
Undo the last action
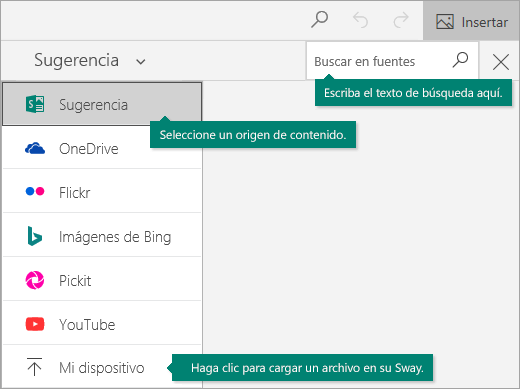pyautogui.click(x=360, y=20)
